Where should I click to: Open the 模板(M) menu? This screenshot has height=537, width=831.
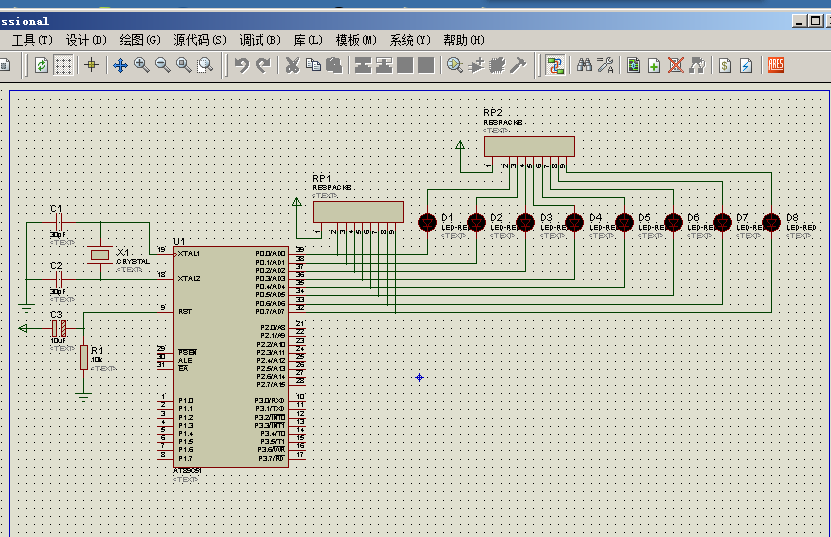[x=356, y=40]
